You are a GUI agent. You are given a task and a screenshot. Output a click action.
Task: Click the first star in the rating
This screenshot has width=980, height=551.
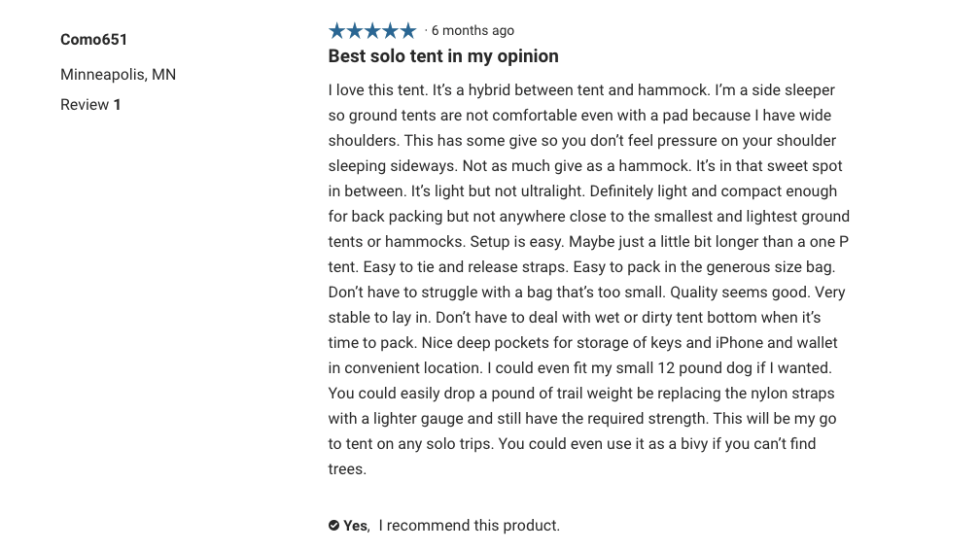(336, 30)
